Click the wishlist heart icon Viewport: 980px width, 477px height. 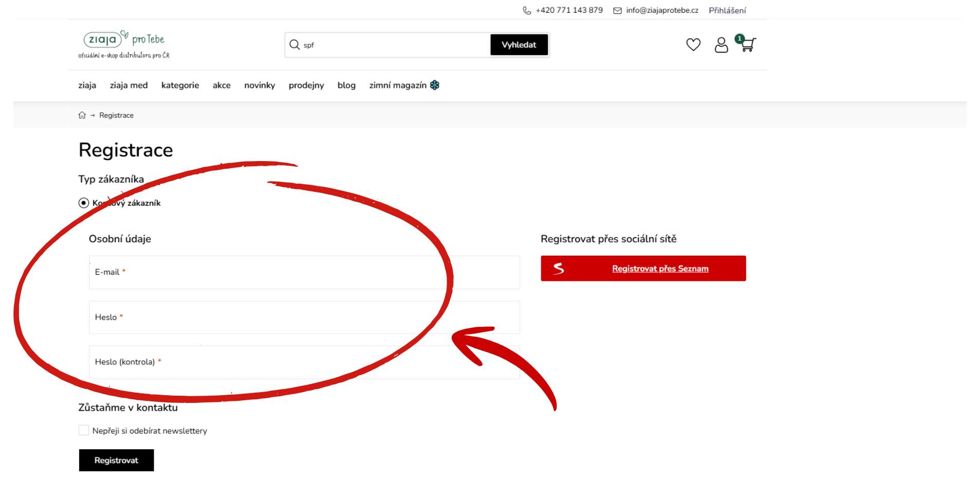click(x=693, y=45)
